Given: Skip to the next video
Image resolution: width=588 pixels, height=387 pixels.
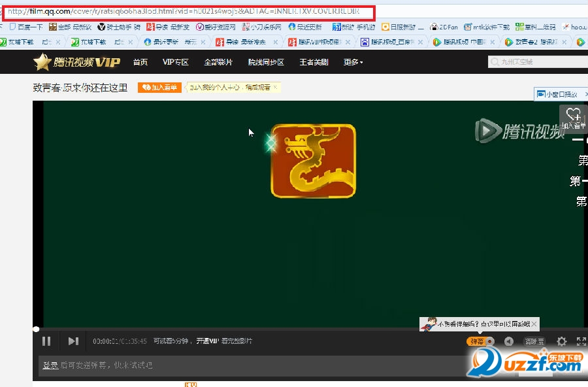Looking at the screenshot, I should [73, 341].
